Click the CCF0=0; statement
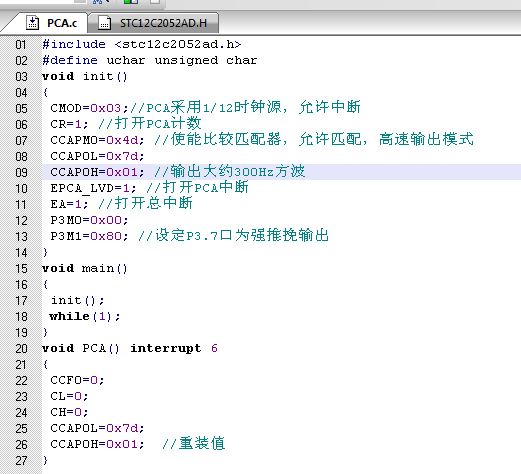The height and width of the screenshot is (474, 521). pyautogui.click(x=77, y=380)
